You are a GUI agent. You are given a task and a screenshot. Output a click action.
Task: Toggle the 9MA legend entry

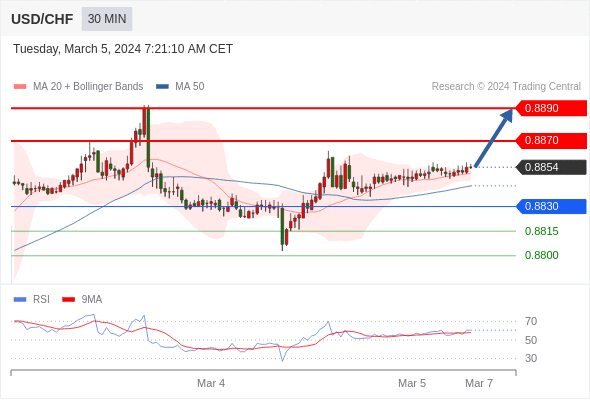82,300
